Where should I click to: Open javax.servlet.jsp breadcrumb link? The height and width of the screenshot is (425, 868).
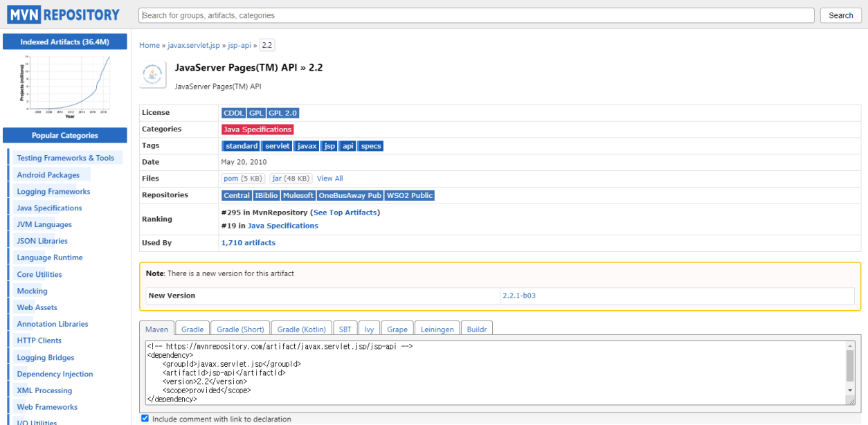pyautogui.click(x=194, y=45)
